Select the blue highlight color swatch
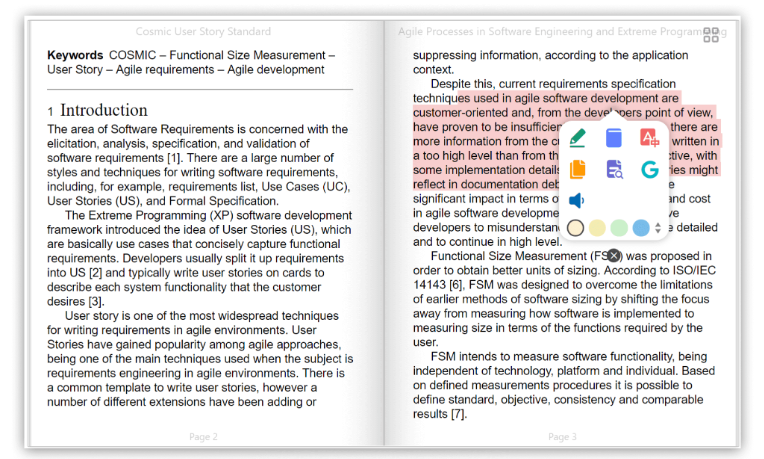 [640, 228]
